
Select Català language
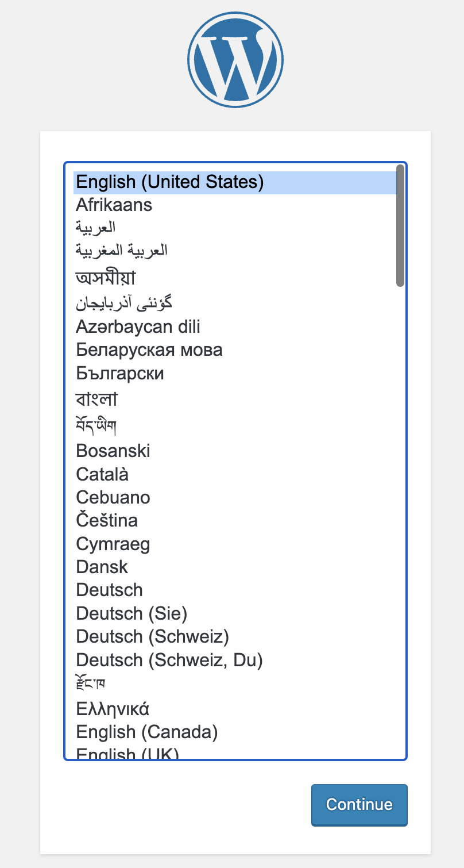click(x=102, y=474)
